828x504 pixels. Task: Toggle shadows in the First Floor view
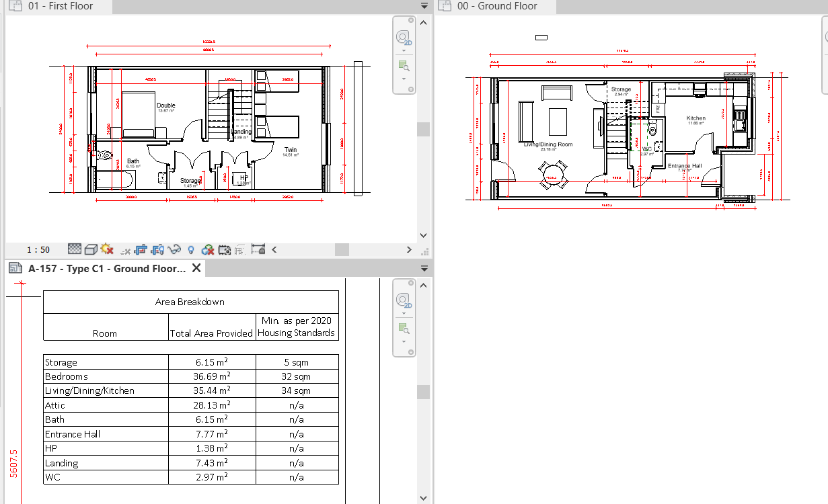click(x=125, y=249)
